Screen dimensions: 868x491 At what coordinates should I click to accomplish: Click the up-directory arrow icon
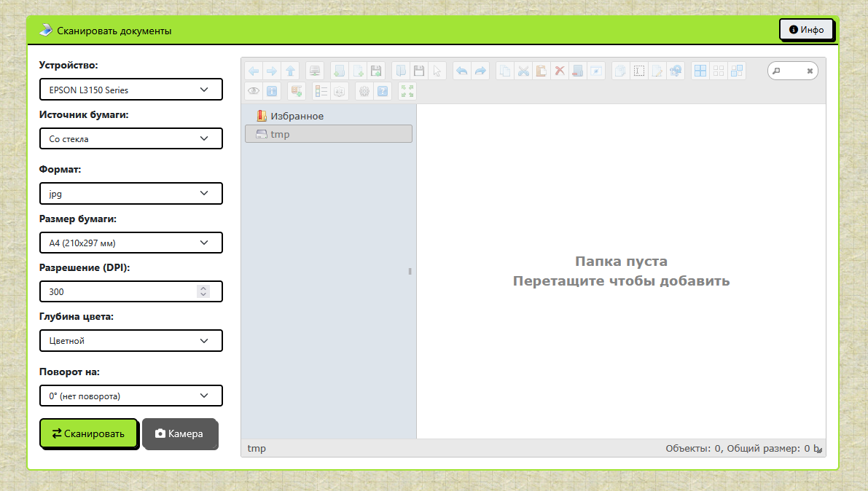coord(291,71)
